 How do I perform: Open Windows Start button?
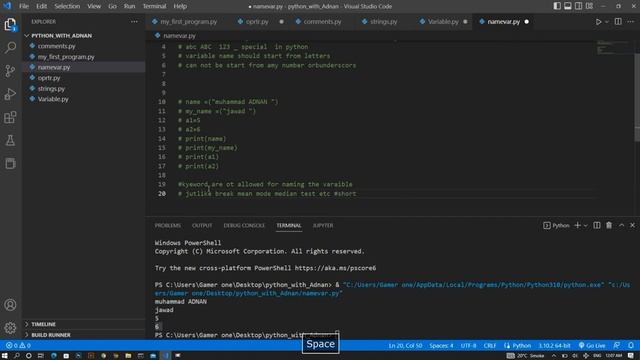4,356
